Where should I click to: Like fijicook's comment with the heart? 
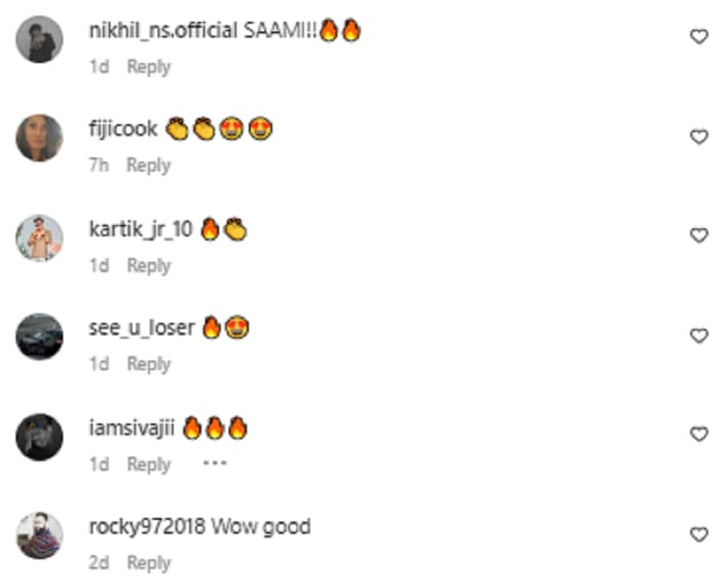click(x=699, y=137)
